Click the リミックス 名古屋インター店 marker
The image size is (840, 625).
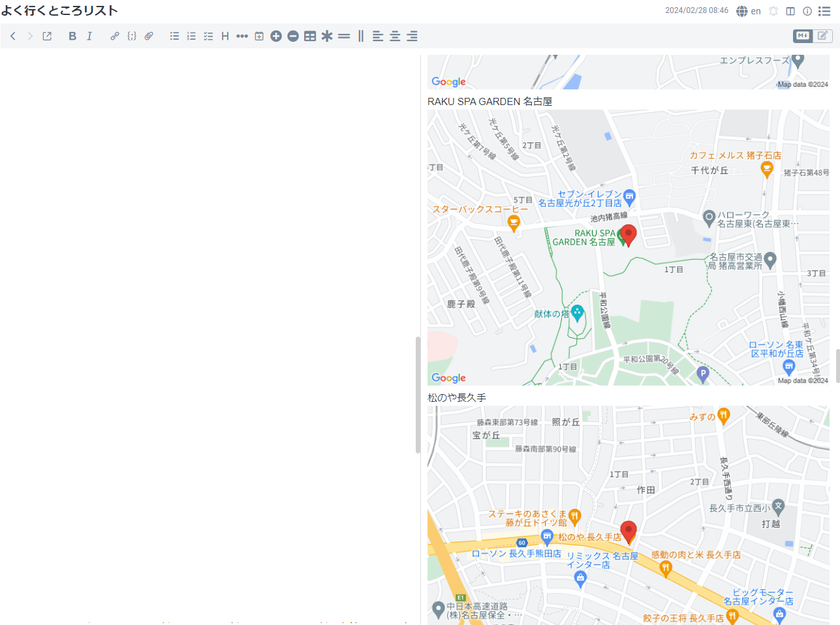point(580,580)
